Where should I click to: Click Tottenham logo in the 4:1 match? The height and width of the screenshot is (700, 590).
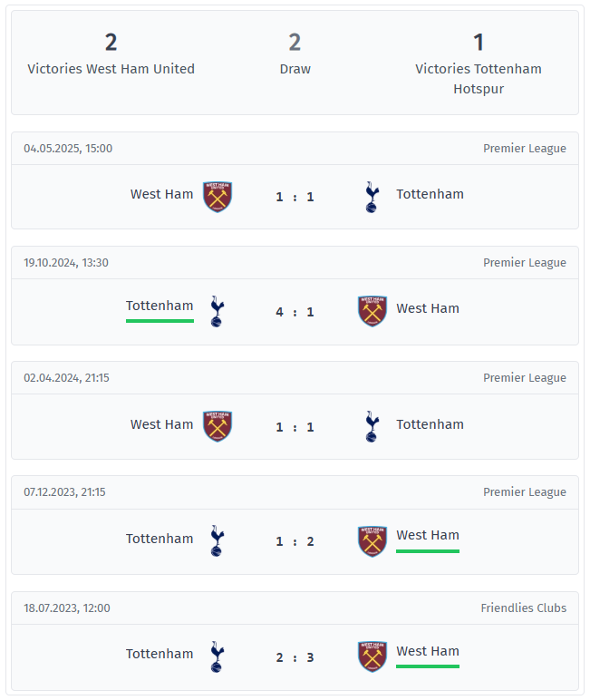click(218, 311)
